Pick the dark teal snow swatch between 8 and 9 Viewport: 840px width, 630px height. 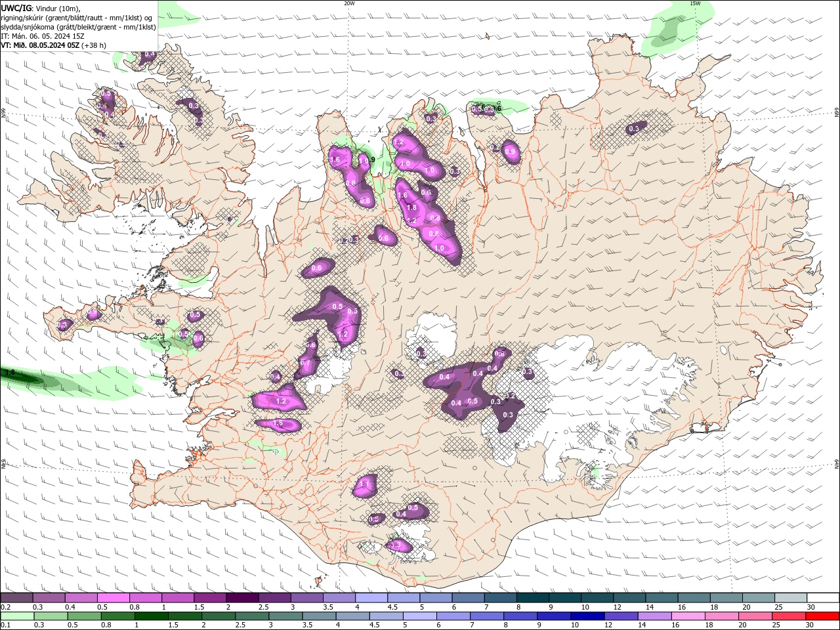point(532,598)
